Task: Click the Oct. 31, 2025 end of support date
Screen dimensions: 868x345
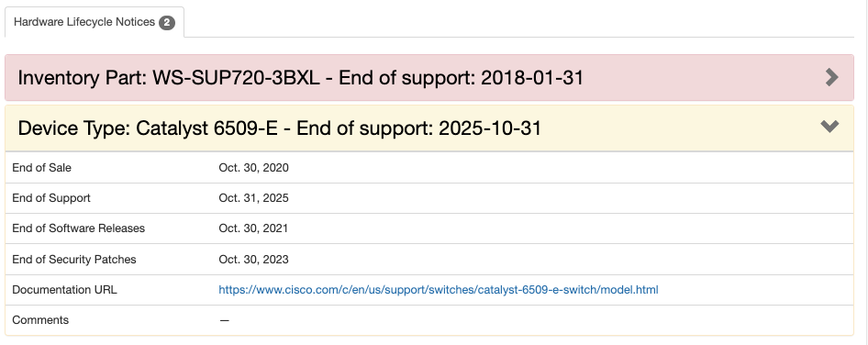Action: pos(253,197)
